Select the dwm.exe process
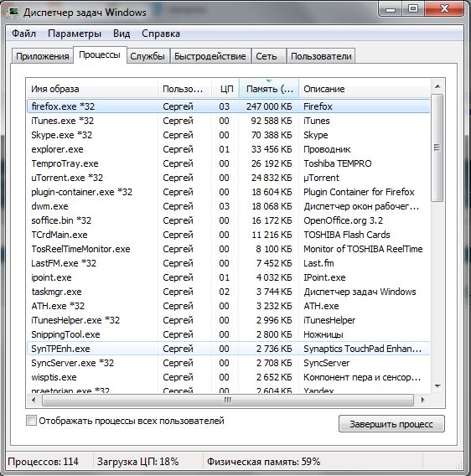The width and height of the screenshot is (471, 476). point(228,206)
